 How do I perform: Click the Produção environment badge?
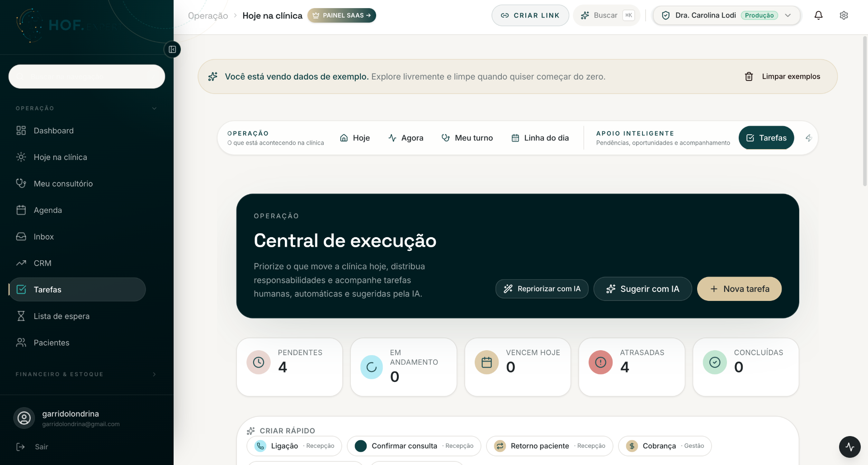tap(759, 15)
